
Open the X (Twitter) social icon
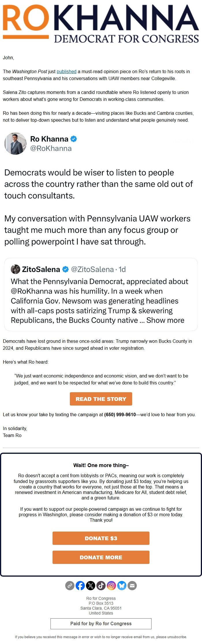pyautogui.click(x=91, y=586)
